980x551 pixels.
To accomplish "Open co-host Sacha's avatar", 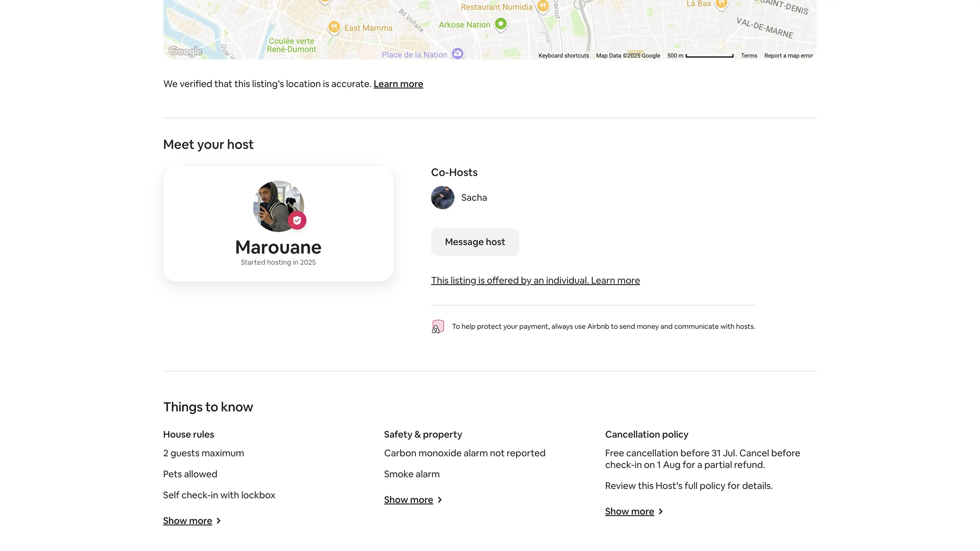I will pos(443,198).
